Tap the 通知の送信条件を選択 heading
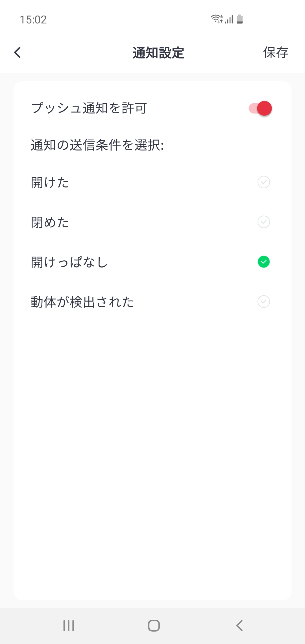This screenshot has width=305, height=644. 97,145
